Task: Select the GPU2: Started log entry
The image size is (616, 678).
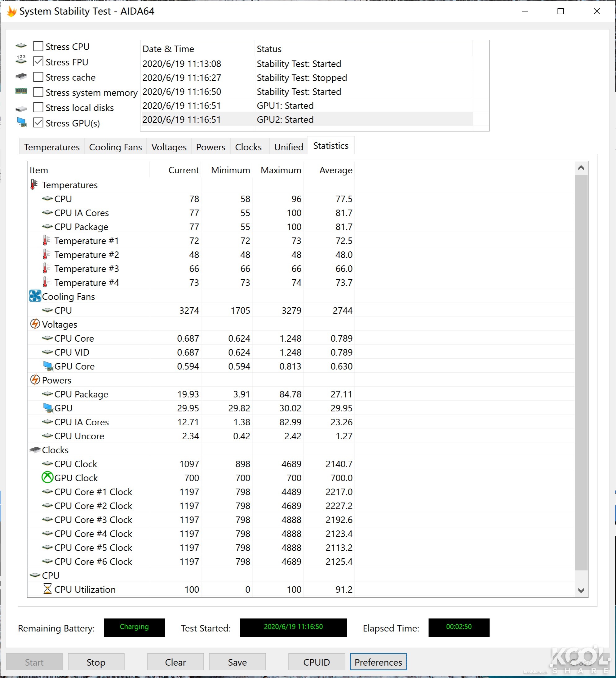Action: (x=285, y=119)
